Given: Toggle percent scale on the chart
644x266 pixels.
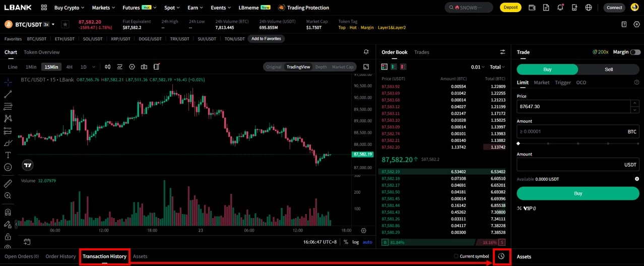Looking at the screenshot, I should [x=346, y=242].
